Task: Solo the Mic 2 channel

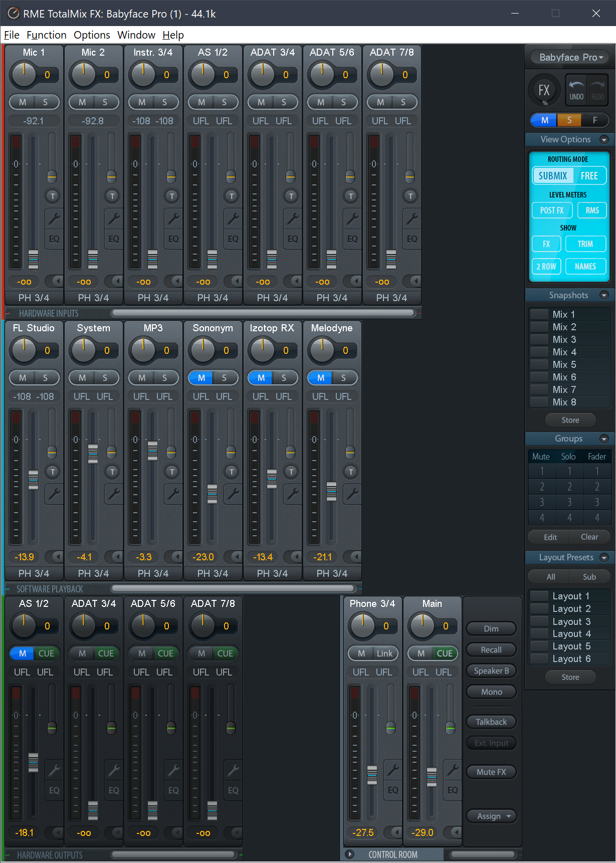Action: click(105, 102)
